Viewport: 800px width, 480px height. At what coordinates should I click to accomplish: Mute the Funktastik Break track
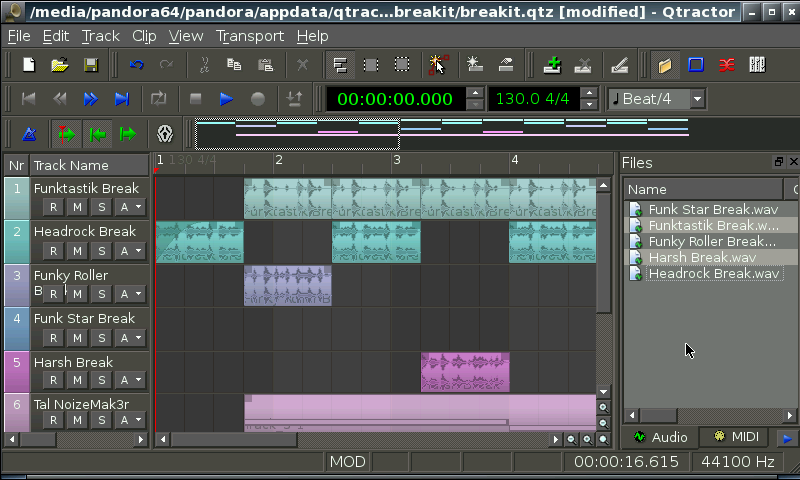pyautogui.click(x=77, y=207)
